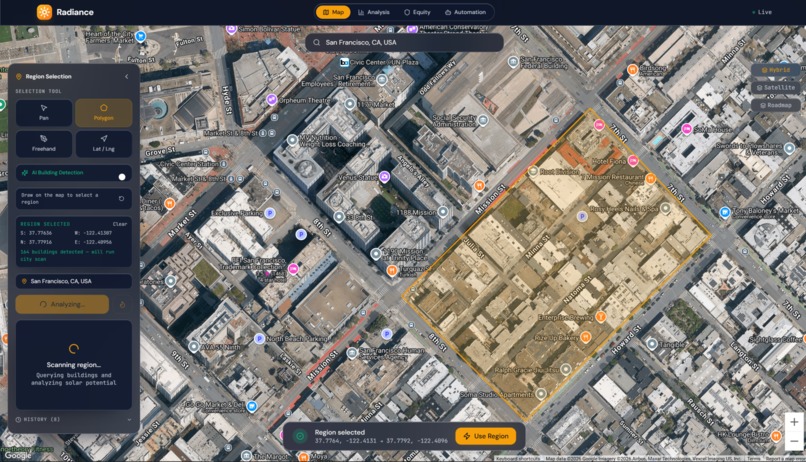Click the Use Region button
The width and height of the screenshot is (806, 462).
coord(486,436)
